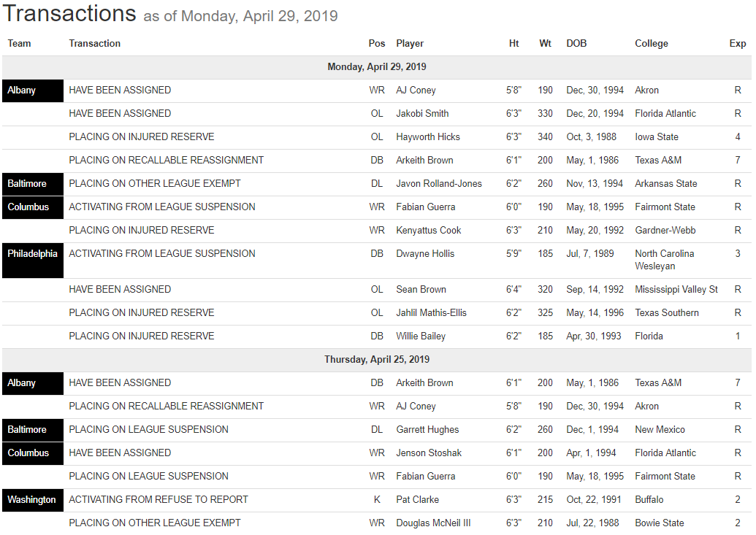This screenshot has height=535, width=756.
Task: Click the Team column header
Action: 20,44
